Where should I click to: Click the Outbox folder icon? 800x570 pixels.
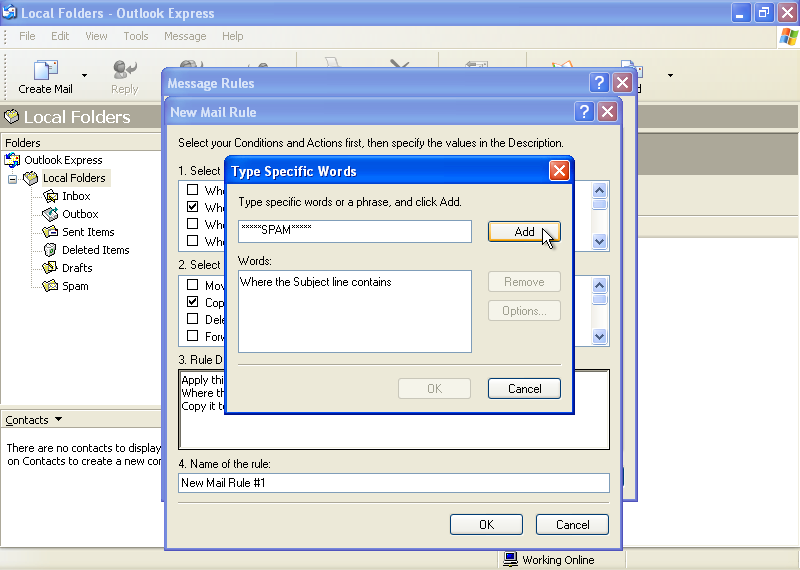[50, 214]
